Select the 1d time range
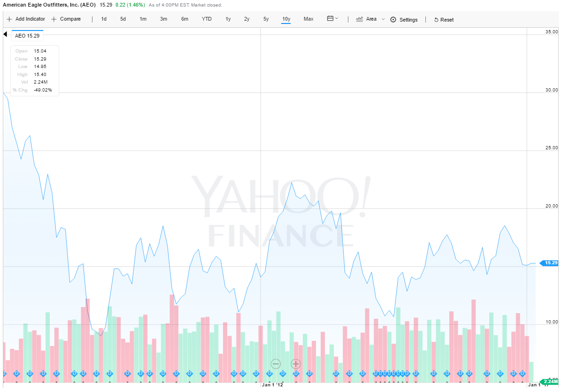The image size is (562, 392). 104,19
